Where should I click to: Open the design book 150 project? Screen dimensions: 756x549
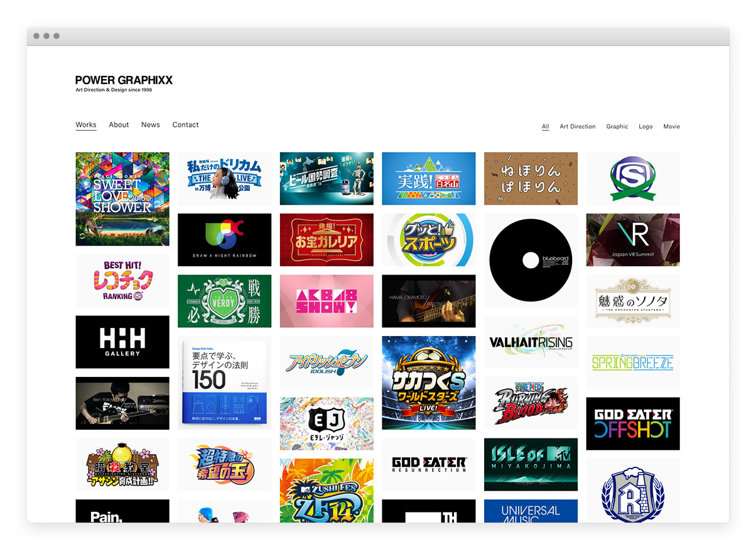pos(224,382)
